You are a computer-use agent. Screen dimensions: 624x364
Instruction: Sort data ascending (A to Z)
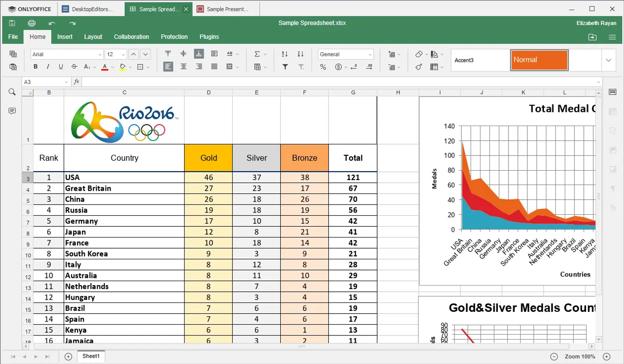click(x=285, y=54)
